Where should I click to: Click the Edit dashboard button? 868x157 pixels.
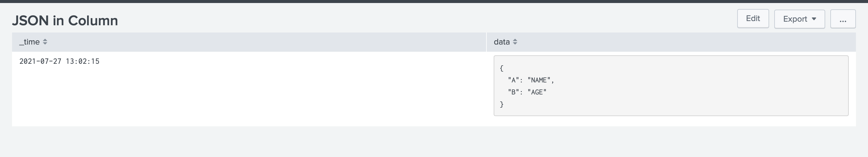[x=753, y=18]
